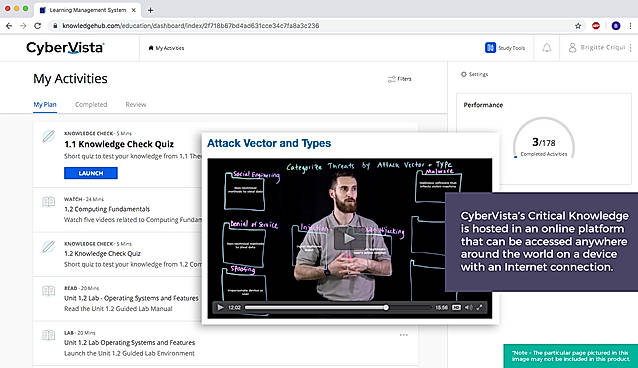Toggle closed captions on the video

456,307
